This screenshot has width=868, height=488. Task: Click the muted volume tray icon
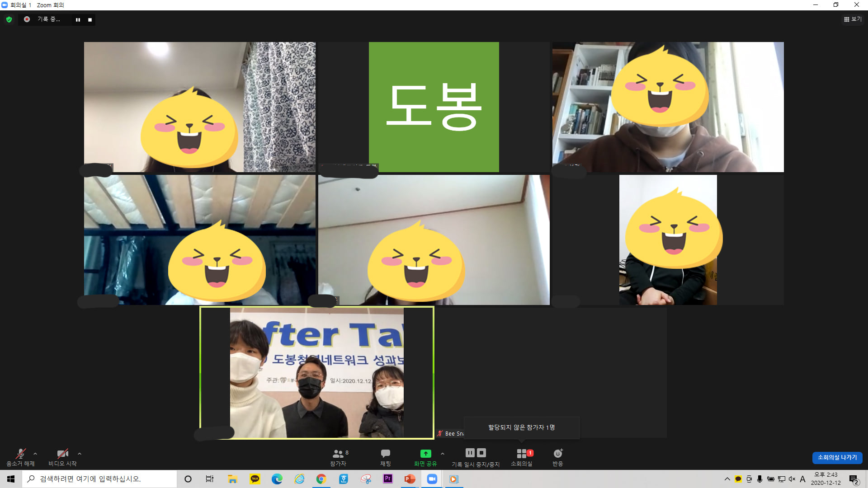[792, 479]
